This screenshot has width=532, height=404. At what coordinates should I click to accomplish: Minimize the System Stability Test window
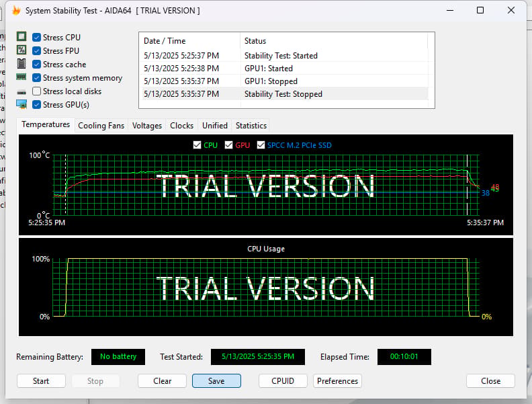(450, 10)
